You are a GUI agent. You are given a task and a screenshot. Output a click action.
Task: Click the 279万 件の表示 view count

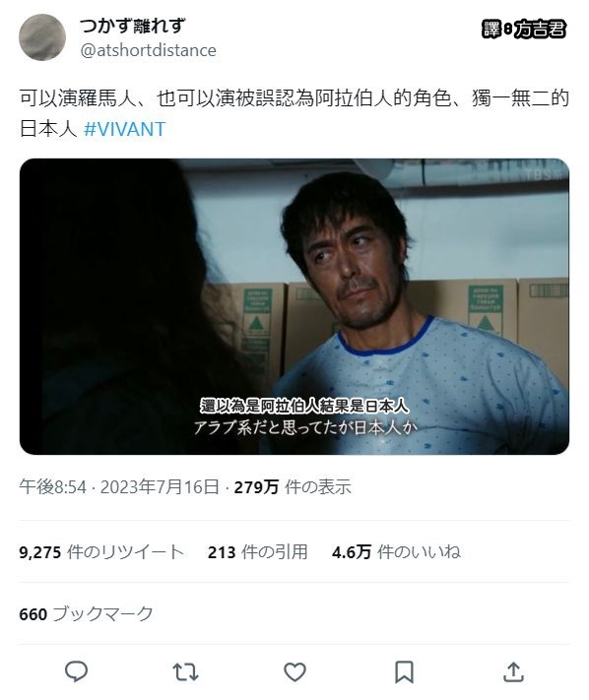(x=293, y=487)
